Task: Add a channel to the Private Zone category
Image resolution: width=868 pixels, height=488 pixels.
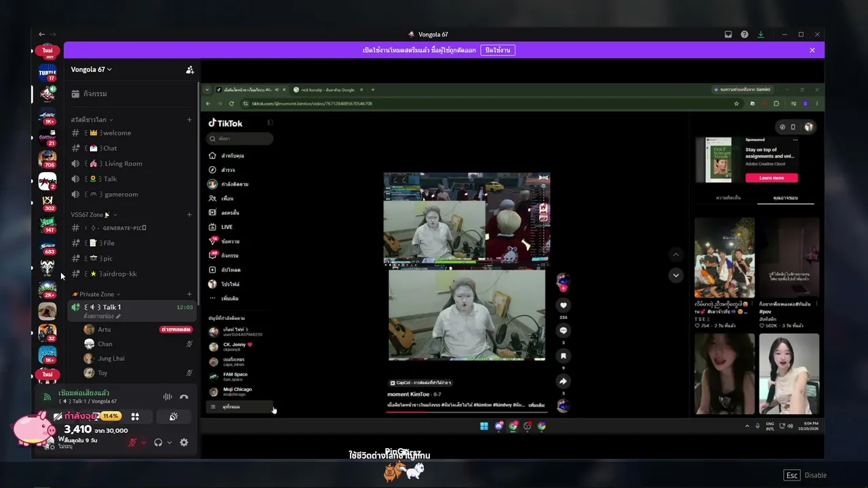Action: (x=189, y=294)
